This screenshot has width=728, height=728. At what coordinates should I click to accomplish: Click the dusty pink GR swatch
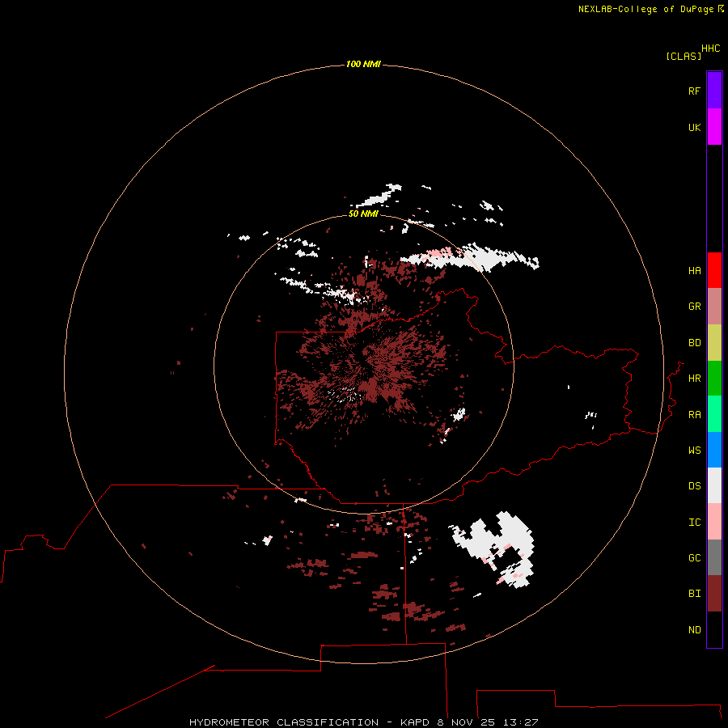click(714, 307)
